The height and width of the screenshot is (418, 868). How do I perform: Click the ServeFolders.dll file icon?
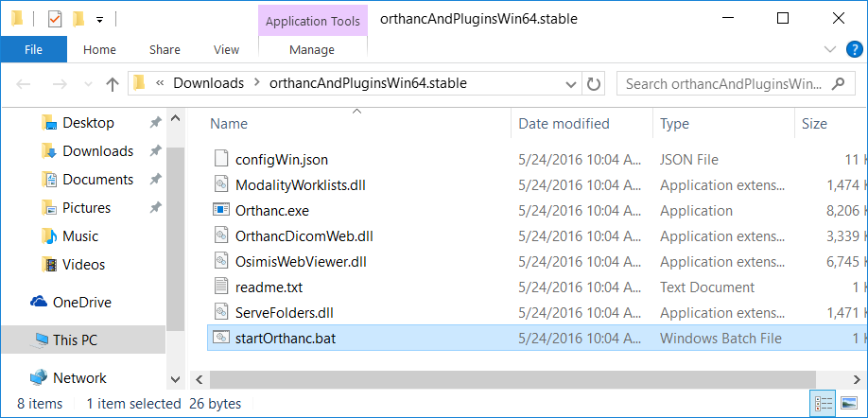pos(221,312)
